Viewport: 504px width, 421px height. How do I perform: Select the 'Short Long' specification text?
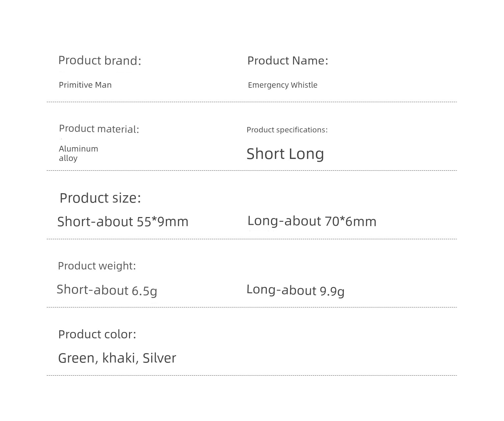285,154
